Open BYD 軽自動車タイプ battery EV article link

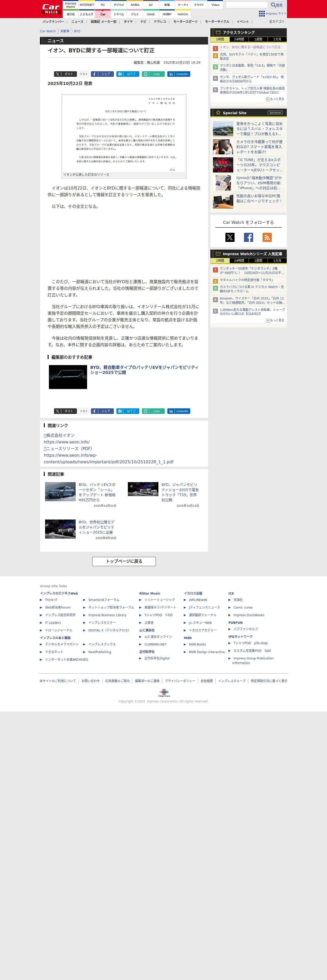pos(144,370)
